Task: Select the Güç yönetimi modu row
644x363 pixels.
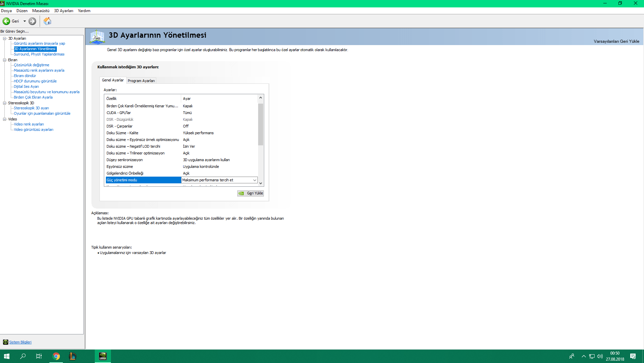Action: pos(144,180)
